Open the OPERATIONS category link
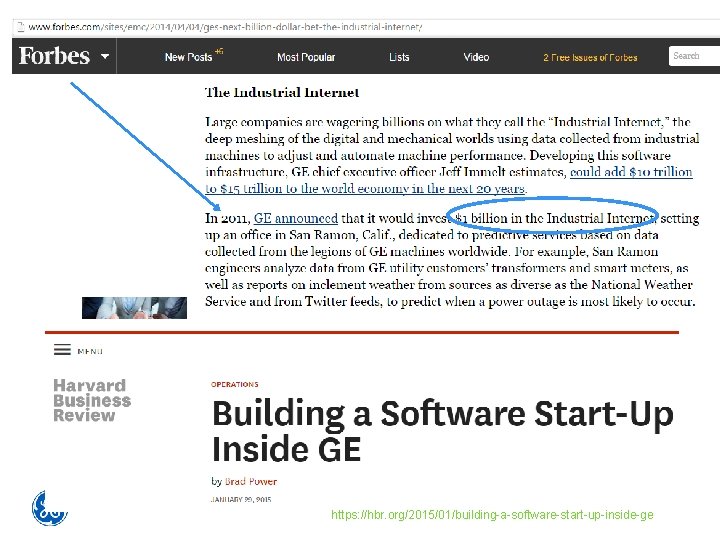Image resolution: width=720 pixels, height=540 pixels. tap(235, 384)
